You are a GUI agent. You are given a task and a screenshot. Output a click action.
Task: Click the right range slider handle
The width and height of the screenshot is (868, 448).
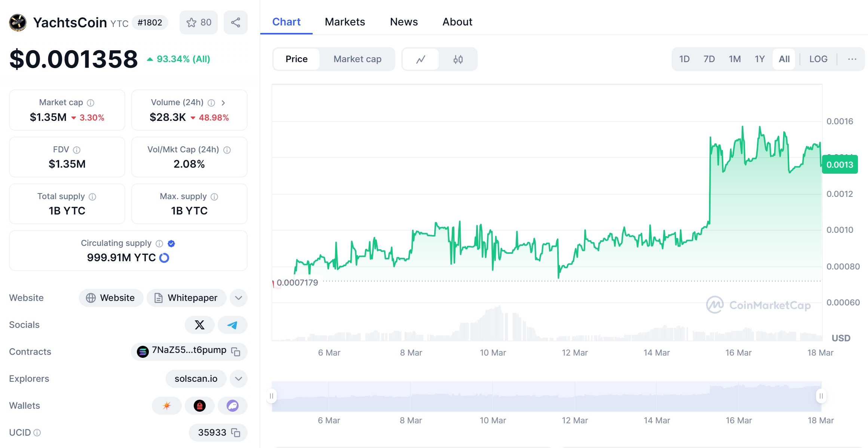pos(821,396)
